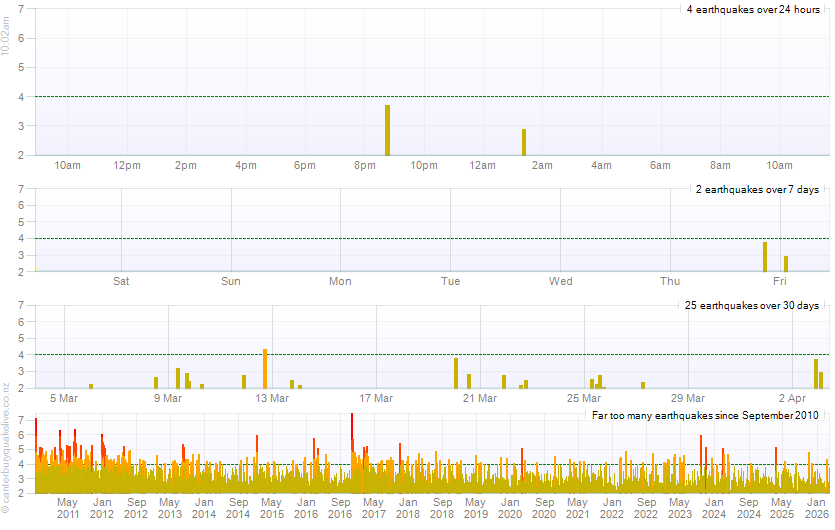This screenshot has width=835, height=530.
Task: Select the tallest bar just before 21 Mar
Action: coord(456,373)
